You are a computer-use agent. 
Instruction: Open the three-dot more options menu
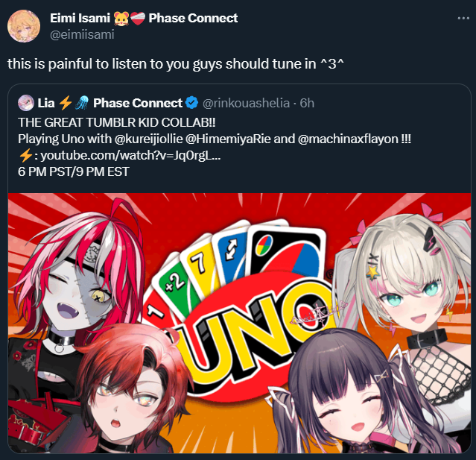[463, 19]
